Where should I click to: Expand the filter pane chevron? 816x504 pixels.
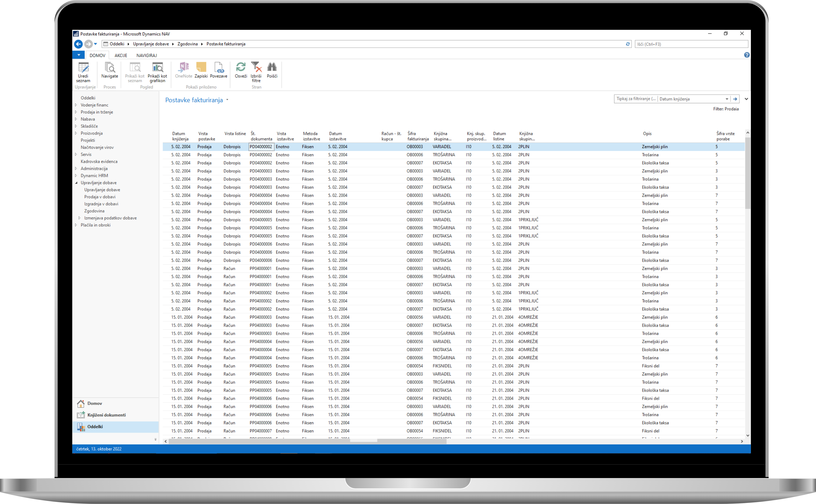pyautogui.click(x=746, y=99)
